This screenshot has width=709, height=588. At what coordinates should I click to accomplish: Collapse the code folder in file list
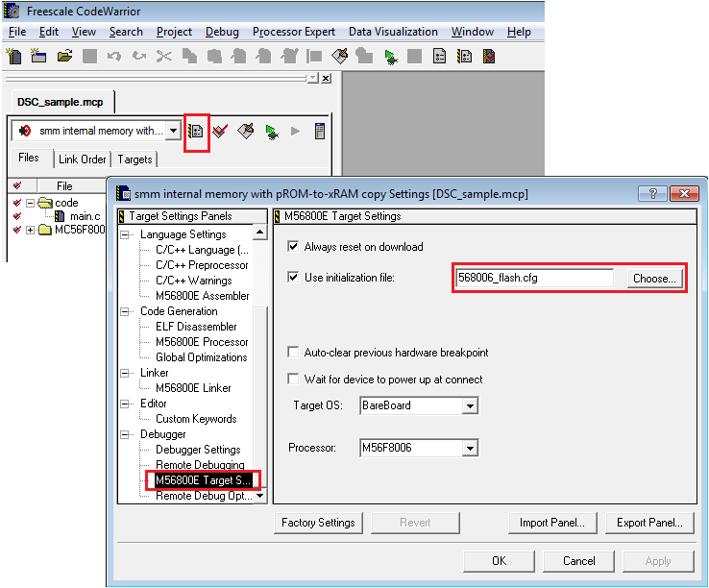pos(31,203)
